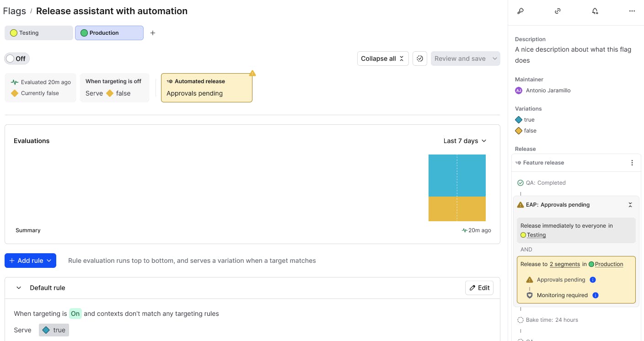The height and width of the screenshot is (341, 644).
Task: Select the Production environment tab
Action: click(109, 33)
